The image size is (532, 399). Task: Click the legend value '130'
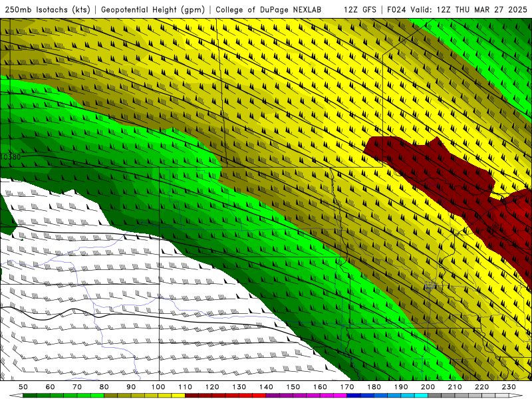click(239, 387)
